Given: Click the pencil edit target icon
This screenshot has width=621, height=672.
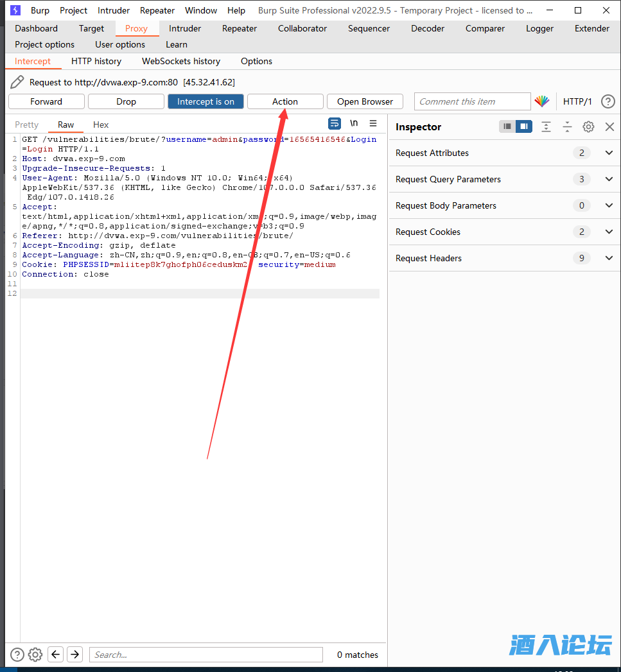Looking at the screenshot, I should point(17,82).
